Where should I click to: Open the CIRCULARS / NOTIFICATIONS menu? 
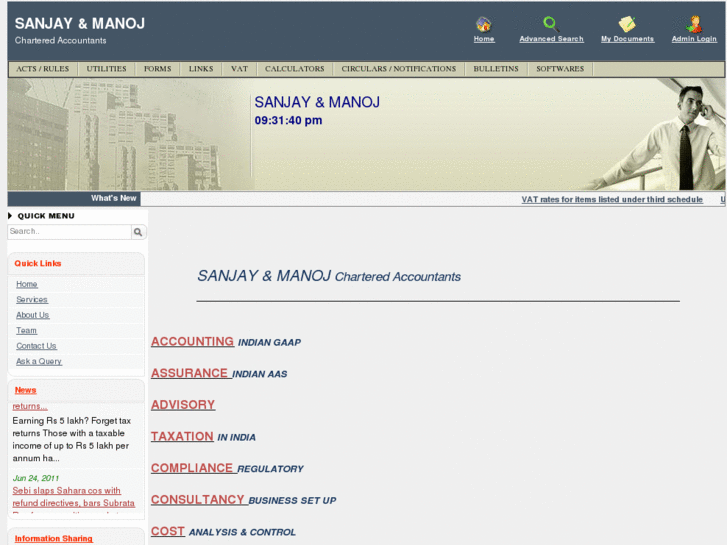399,69
